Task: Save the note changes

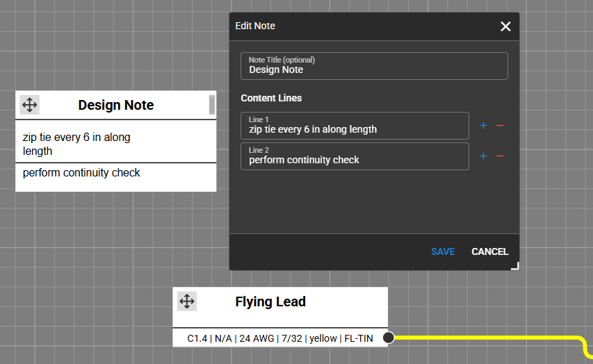Action: tap(443, 251)
